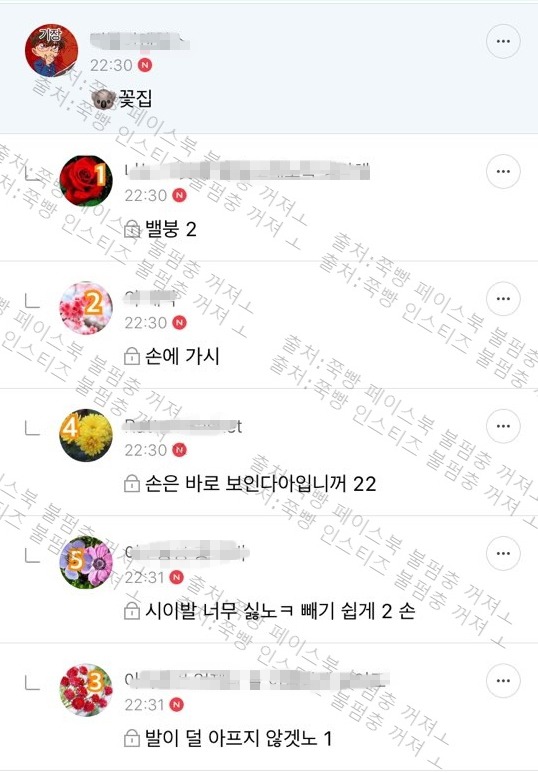The width and height of the screenshot is (538, 773).
Task: Select the comment text 손에 가시
Action: [x=182, y=356]
